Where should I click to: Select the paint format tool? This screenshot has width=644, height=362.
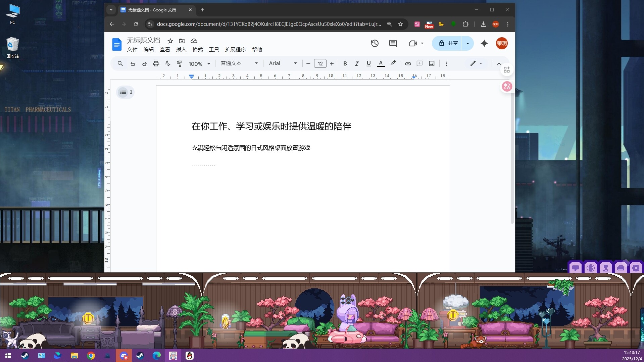(x=180, y=63)
